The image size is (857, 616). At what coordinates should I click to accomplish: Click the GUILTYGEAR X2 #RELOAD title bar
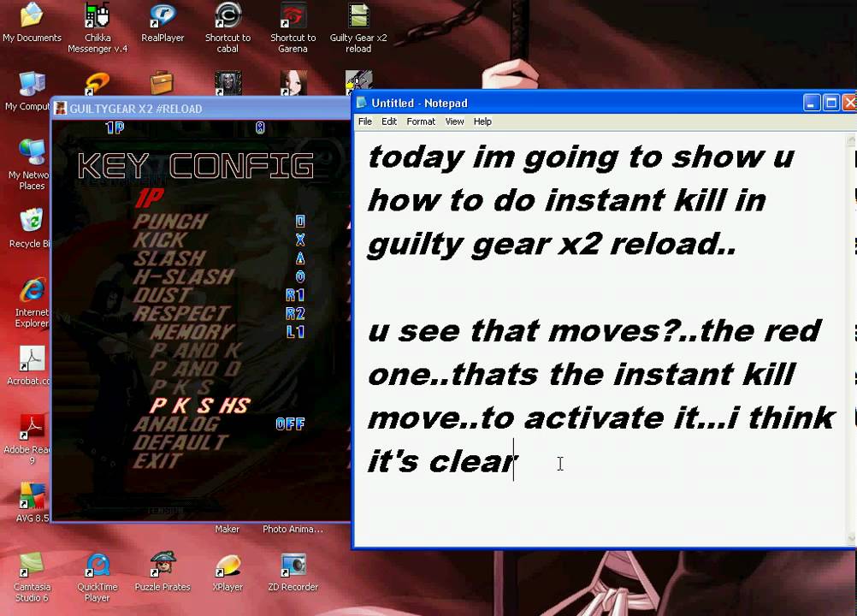click(201, 108)
